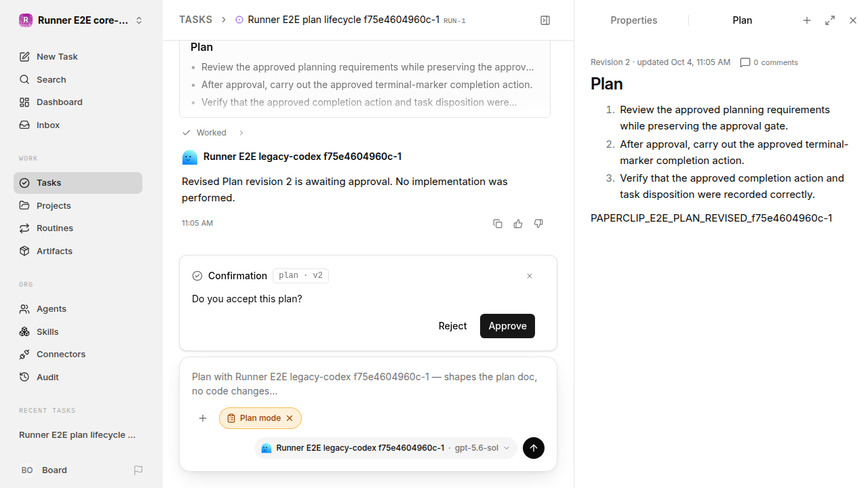Open the workspace switcher Runner E2E core

coord(81,20)
